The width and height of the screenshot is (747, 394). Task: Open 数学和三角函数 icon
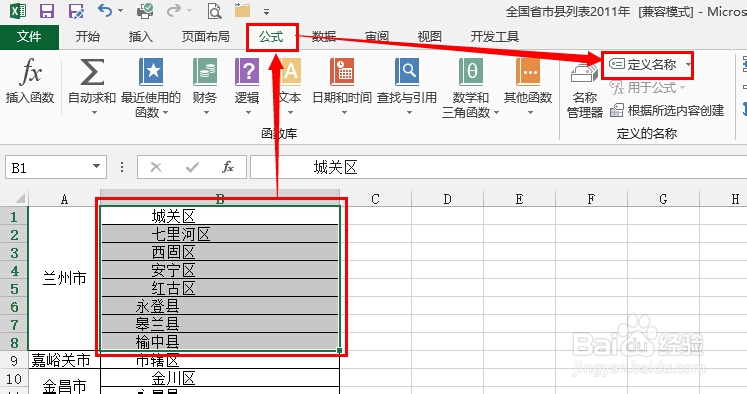(471, 72)
